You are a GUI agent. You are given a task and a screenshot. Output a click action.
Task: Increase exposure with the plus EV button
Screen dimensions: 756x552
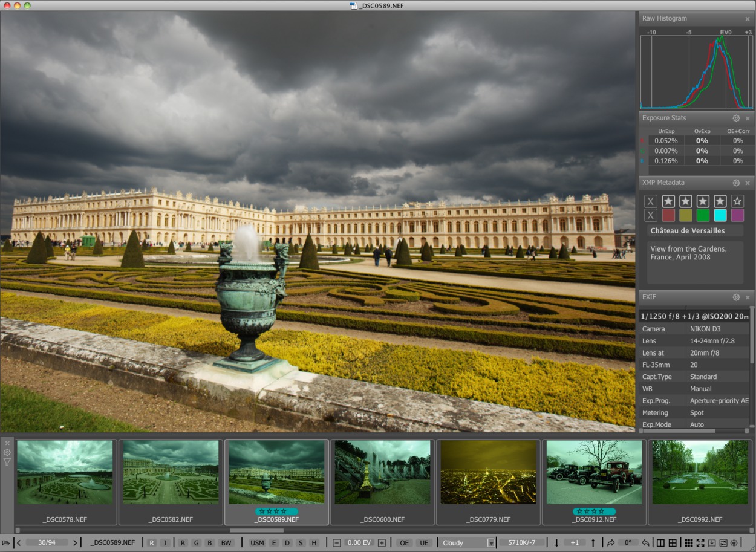(382, 543)
